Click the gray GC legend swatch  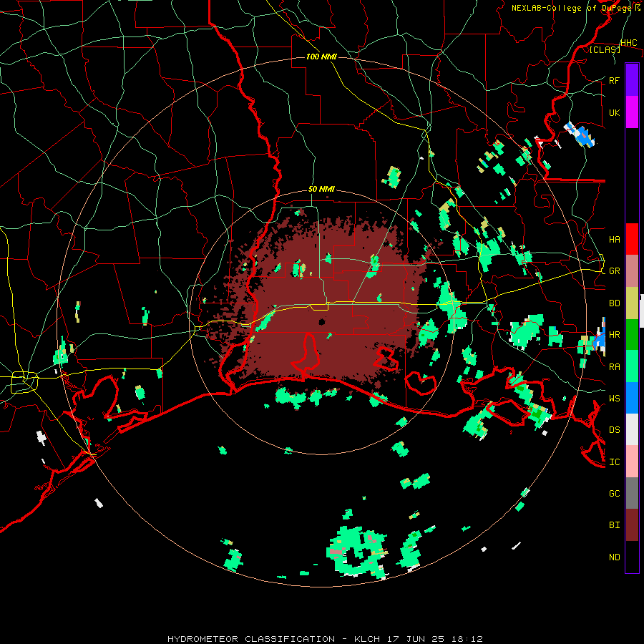pyautogui.click(x=632, y=493)
